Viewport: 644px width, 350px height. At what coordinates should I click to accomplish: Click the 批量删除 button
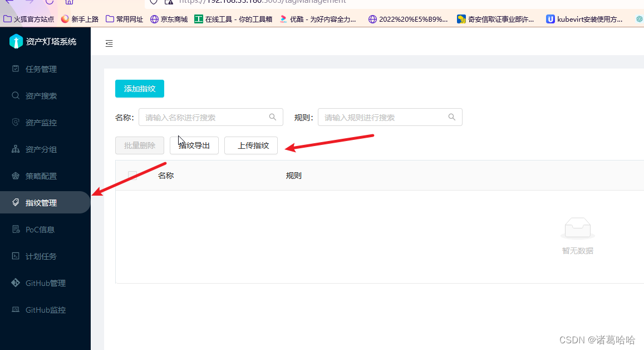pos(140,145)
